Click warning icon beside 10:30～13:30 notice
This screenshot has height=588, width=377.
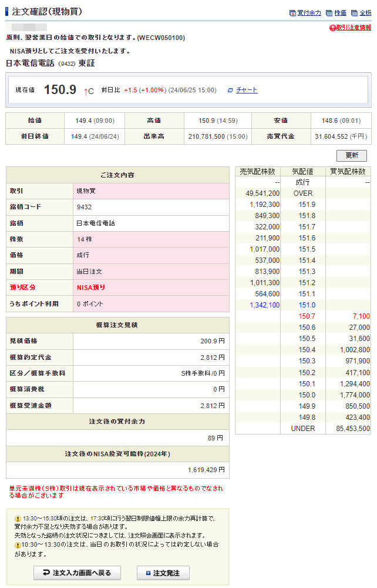click(18, 545)
